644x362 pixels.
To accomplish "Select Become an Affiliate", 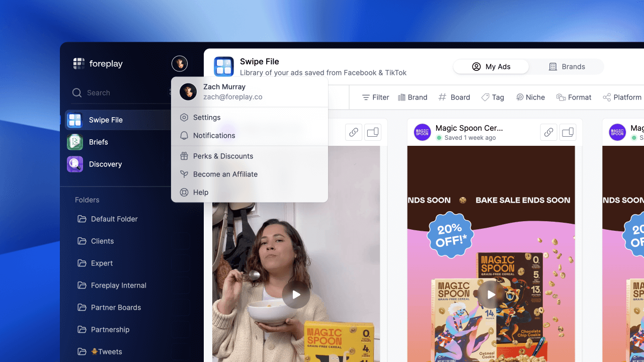I will coord(250,174).
